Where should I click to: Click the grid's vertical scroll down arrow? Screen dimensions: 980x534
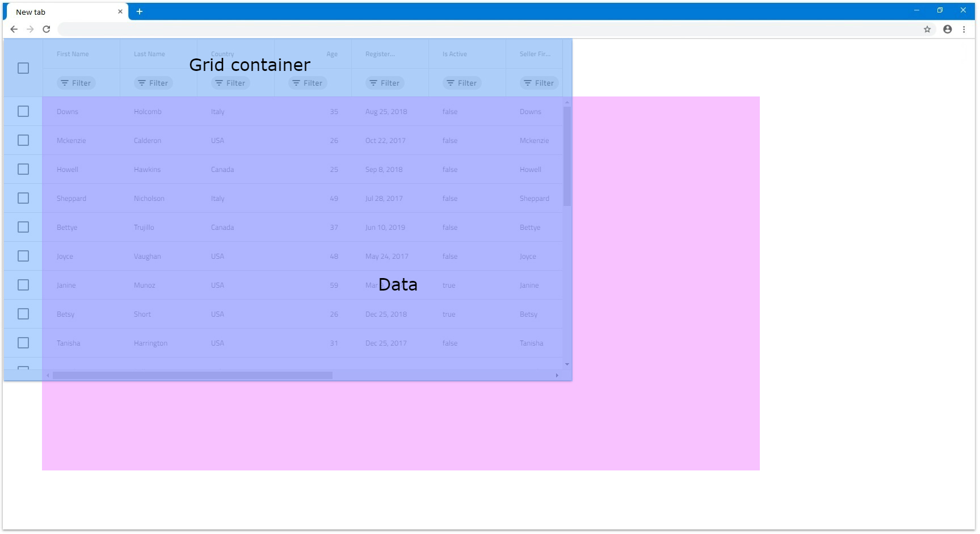click(x=567, y=364)
